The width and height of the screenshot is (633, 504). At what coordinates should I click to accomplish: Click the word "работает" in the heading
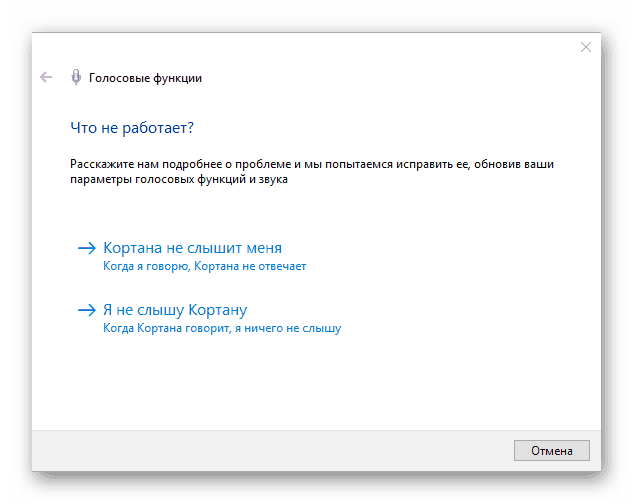point(156,128)
